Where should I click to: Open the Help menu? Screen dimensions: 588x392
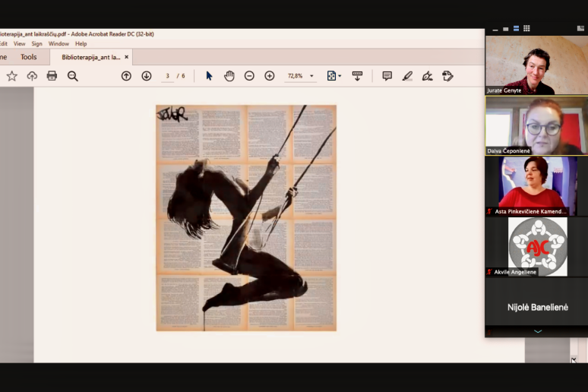[x=81, y=43]
